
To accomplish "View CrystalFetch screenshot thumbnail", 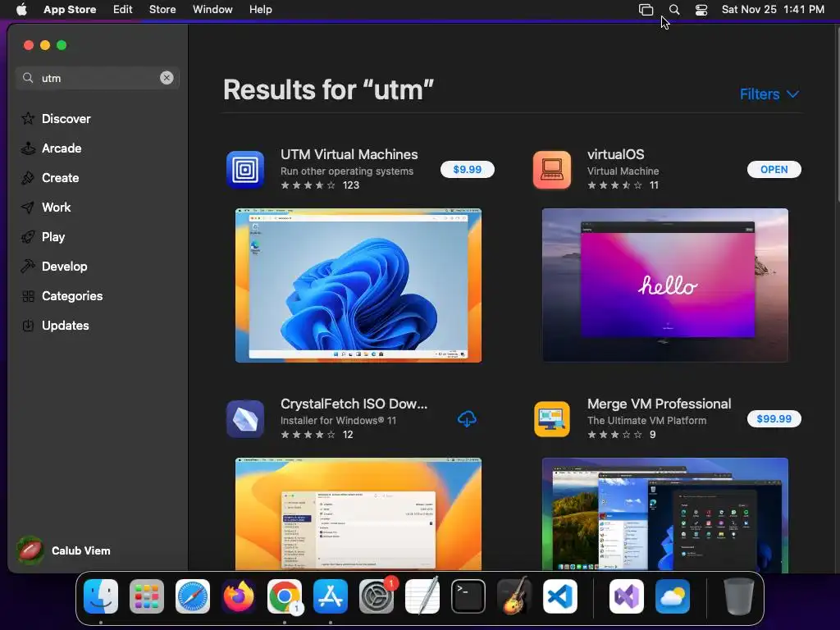I will pyautogui.click(x=358, y=514).
